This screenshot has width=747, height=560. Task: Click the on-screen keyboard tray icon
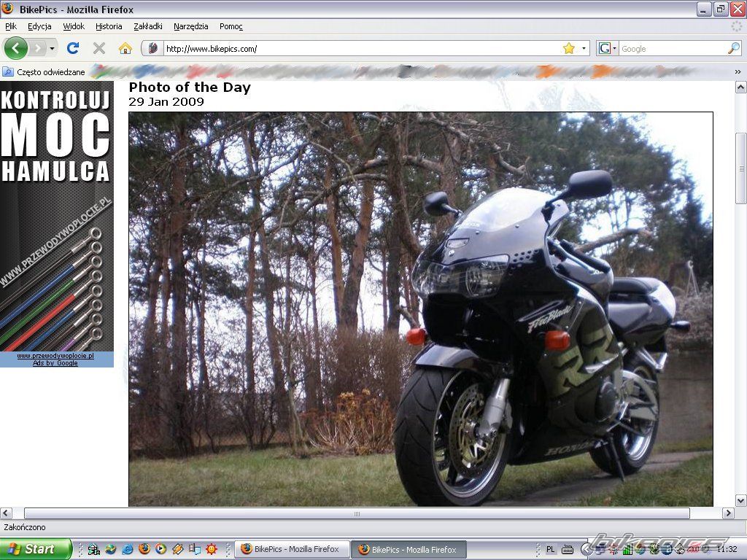pos(567,549)
